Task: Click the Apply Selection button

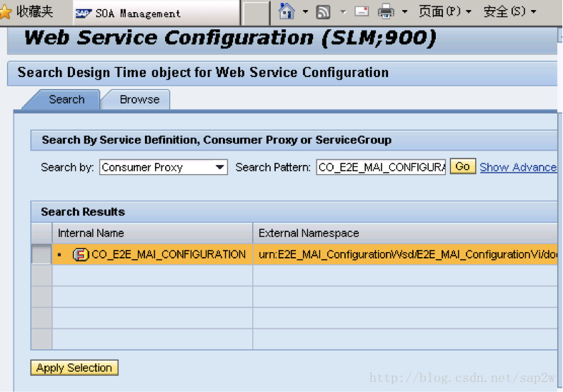Action: 74,368
